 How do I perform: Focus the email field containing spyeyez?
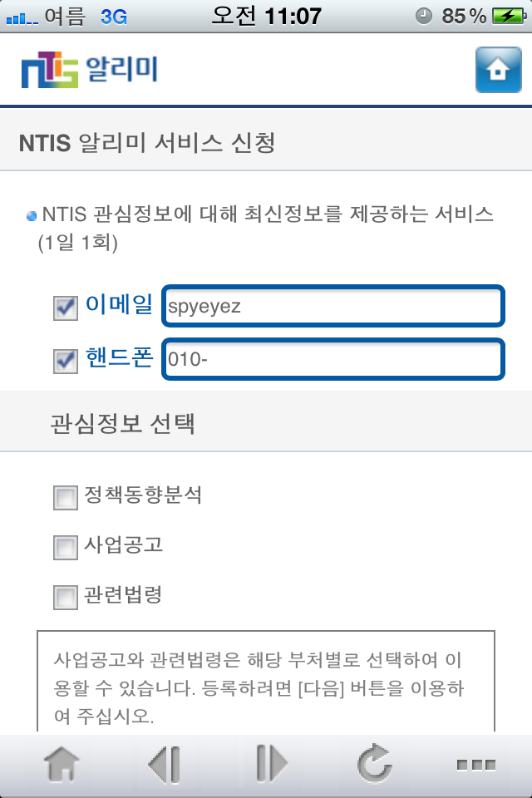[333, 306]
